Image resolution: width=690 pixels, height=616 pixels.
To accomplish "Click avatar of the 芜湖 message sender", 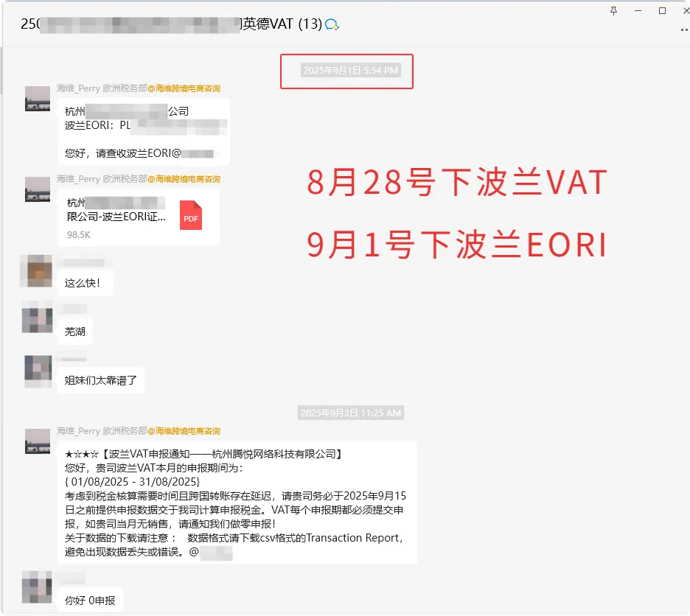I will (37, 318).
